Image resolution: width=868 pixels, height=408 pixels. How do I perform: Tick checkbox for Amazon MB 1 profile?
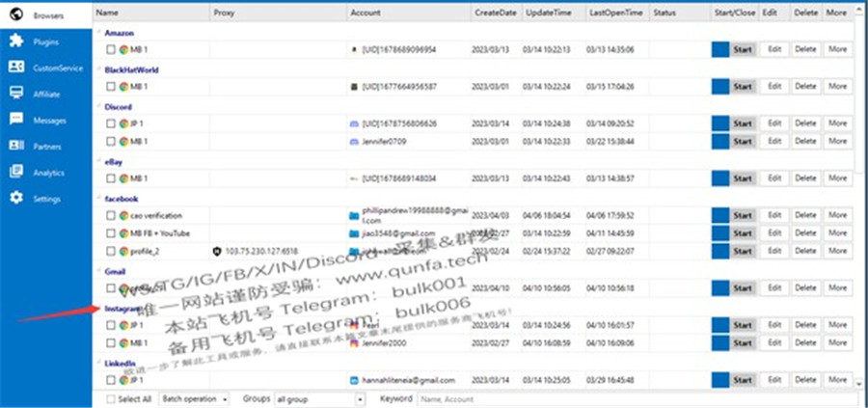pos(111,49)
